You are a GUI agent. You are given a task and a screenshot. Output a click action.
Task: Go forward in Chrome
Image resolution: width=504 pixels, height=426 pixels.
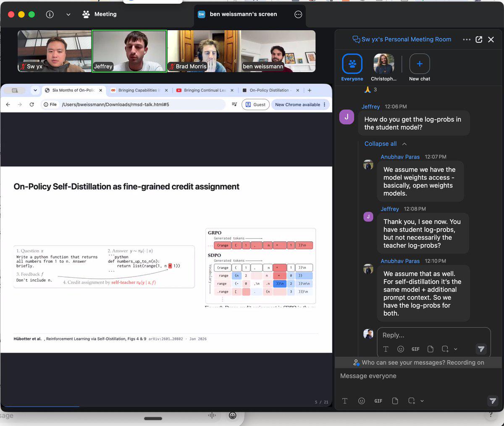click(20, 105)
